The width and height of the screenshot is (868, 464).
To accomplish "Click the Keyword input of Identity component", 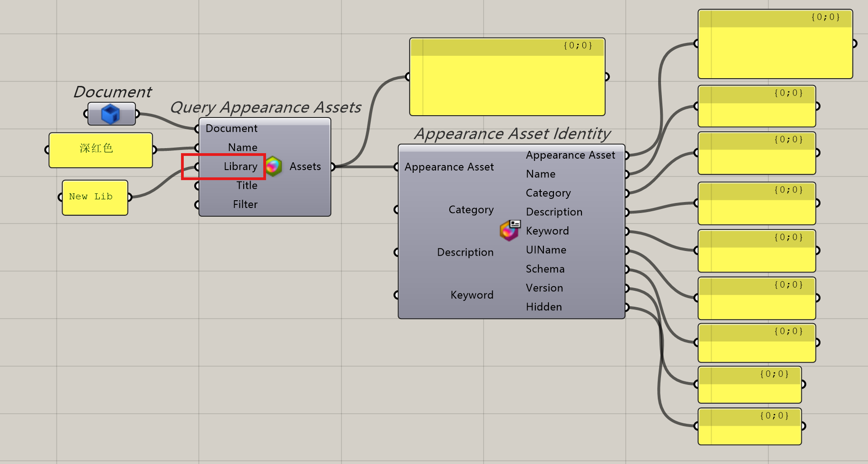I will pos(472,295).
